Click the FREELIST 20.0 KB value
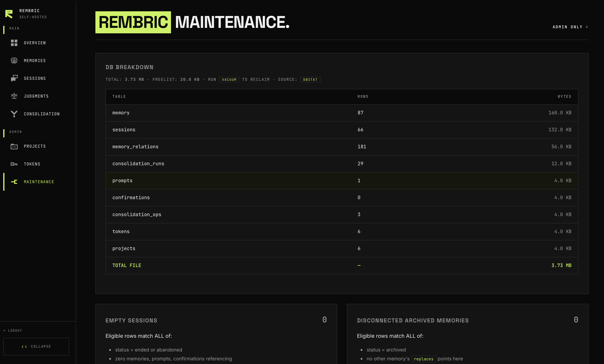604x364 pixels. tap(190, 80)
